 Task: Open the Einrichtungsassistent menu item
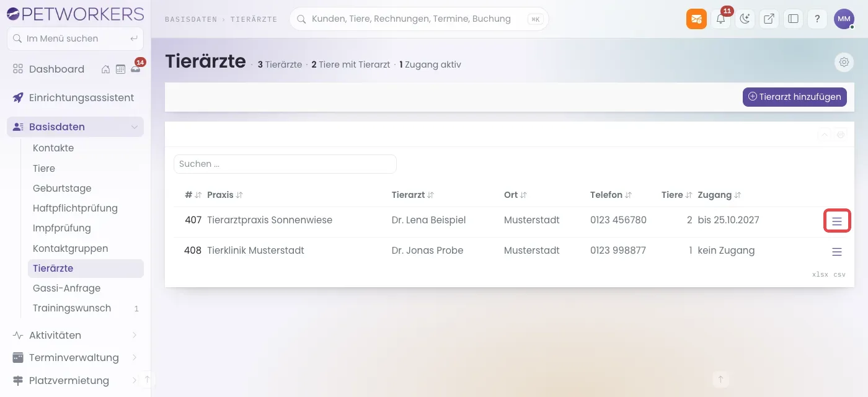click(75, 97)
